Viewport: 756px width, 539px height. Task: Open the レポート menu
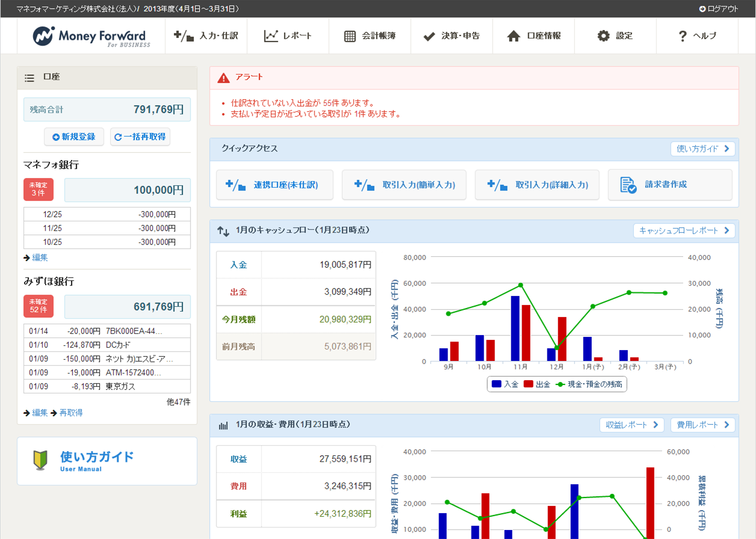pos(288,36)
